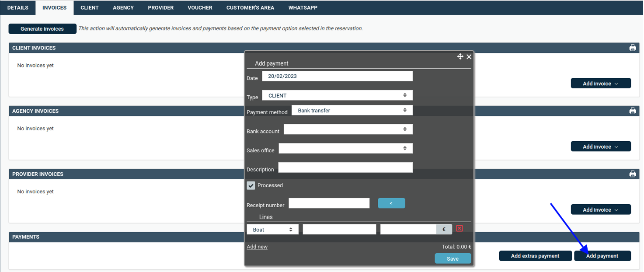
Task: Close the Add payment dialog
Action: [469, 57]
